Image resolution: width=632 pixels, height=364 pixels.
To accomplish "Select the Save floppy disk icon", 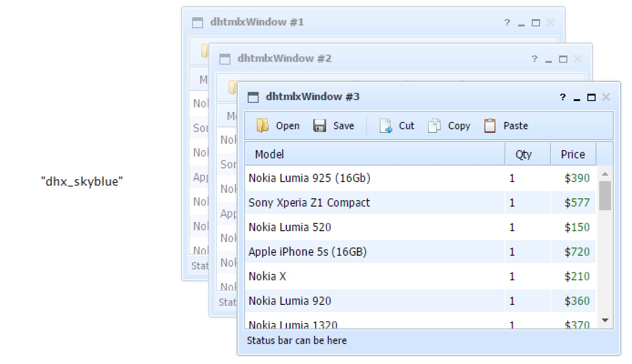I will pos(320,126).
